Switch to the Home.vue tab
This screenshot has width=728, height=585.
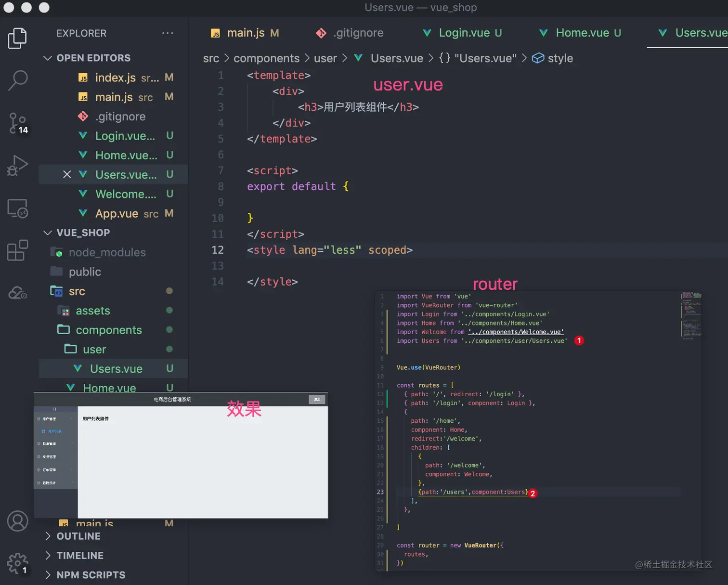(x=581, y=33)
